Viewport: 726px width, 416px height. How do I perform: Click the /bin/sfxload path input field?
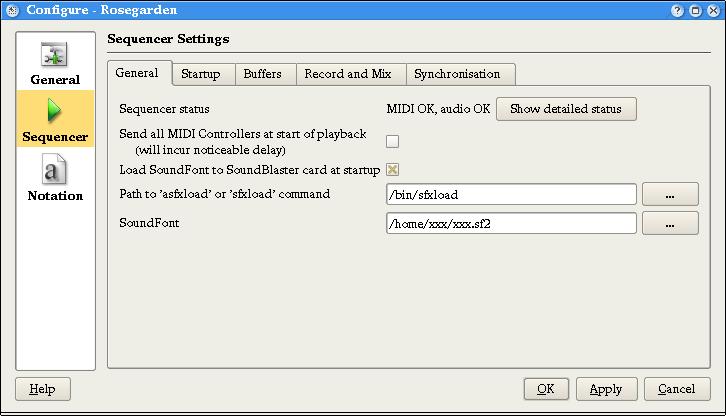[x=511, y=194]
